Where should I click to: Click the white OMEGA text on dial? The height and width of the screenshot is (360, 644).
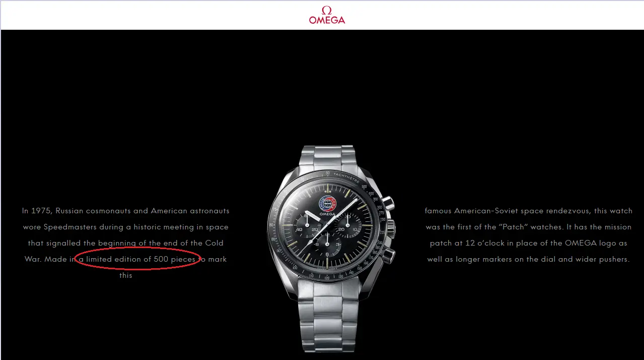click(327, 214)
